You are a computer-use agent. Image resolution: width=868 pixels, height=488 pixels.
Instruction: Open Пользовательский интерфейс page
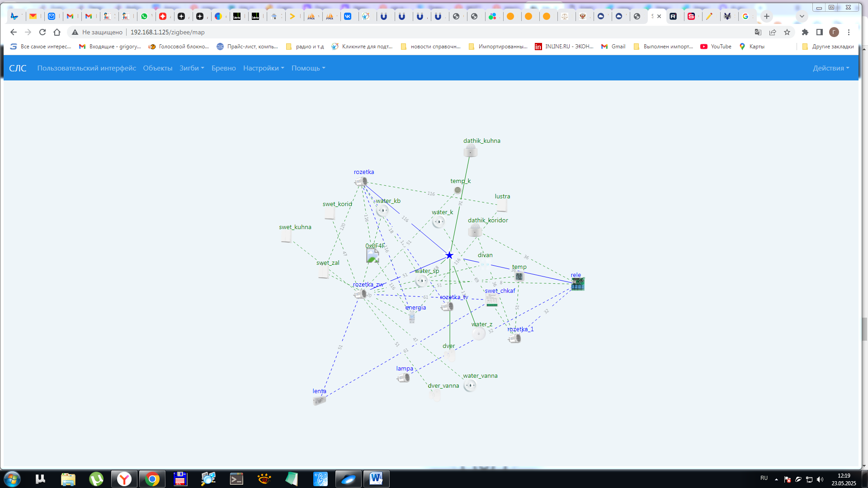(87, 68)
